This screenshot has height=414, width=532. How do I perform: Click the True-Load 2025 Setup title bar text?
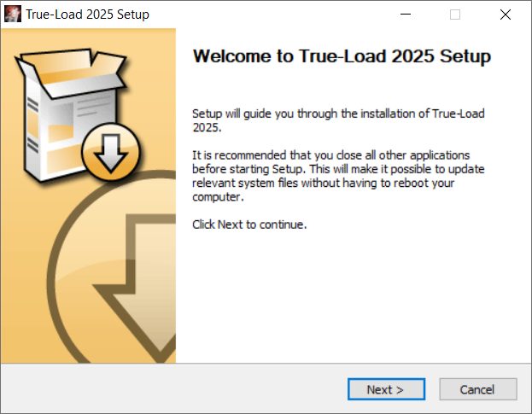click(88, 15)
